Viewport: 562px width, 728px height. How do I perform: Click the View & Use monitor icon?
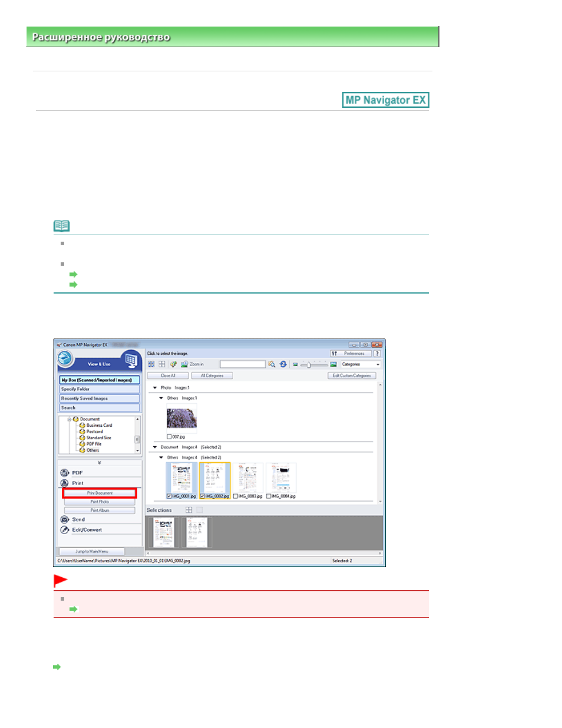131,360
